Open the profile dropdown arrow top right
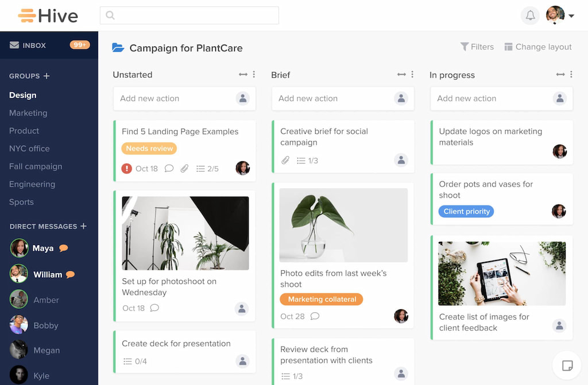 coord(571,15)
